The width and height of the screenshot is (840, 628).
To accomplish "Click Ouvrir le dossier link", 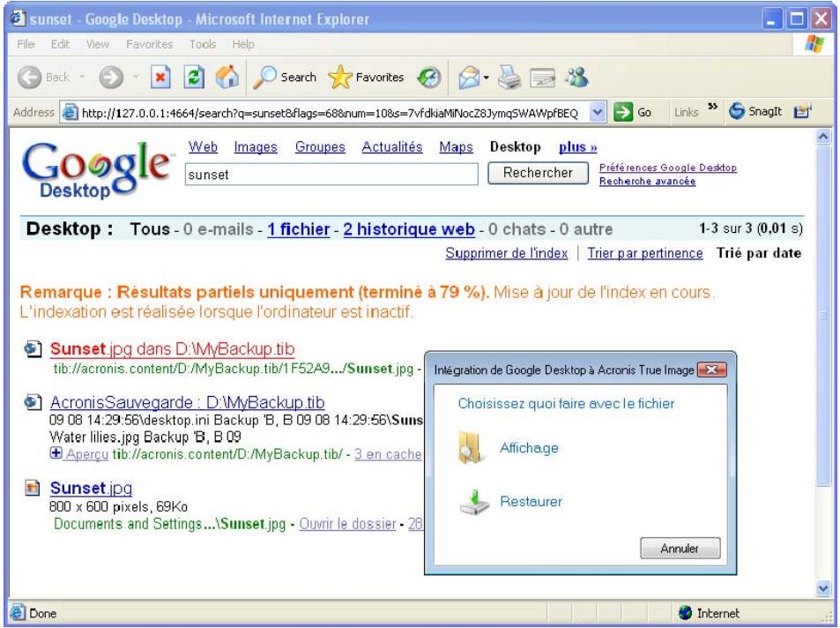I will [x=347, y=523].
